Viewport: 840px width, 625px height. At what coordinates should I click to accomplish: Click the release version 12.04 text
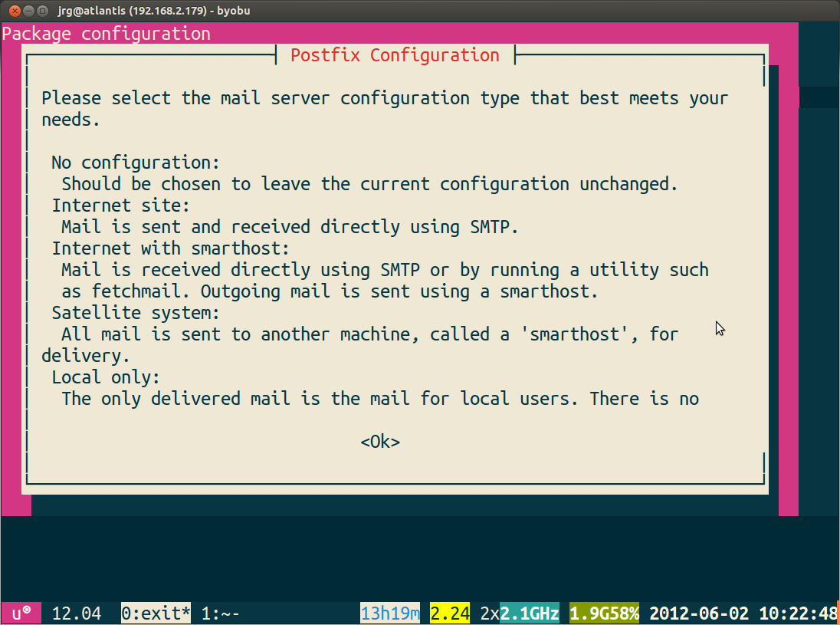(x=77, y=613)
